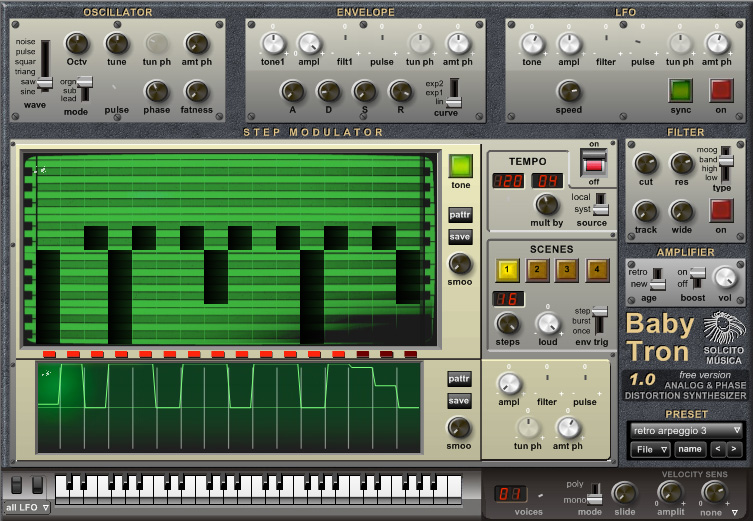
Task: Click the slide knob
Action: pyautogui.click(x=624, y=493)
